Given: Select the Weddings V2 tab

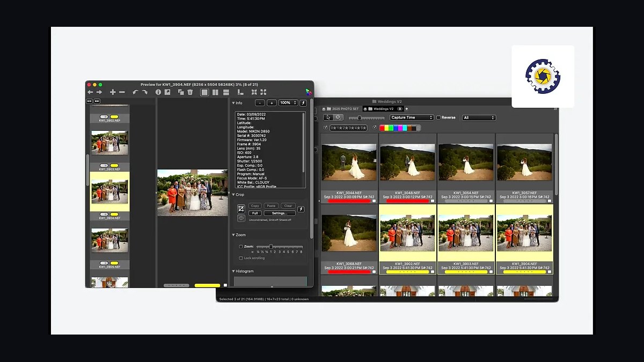Looking at the screenshot, I should 382,109.
